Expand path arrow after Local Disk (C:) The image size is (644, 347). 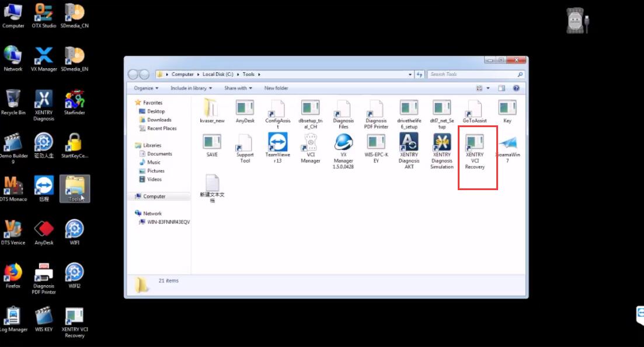pyautogui.click(x=238, y=75)
